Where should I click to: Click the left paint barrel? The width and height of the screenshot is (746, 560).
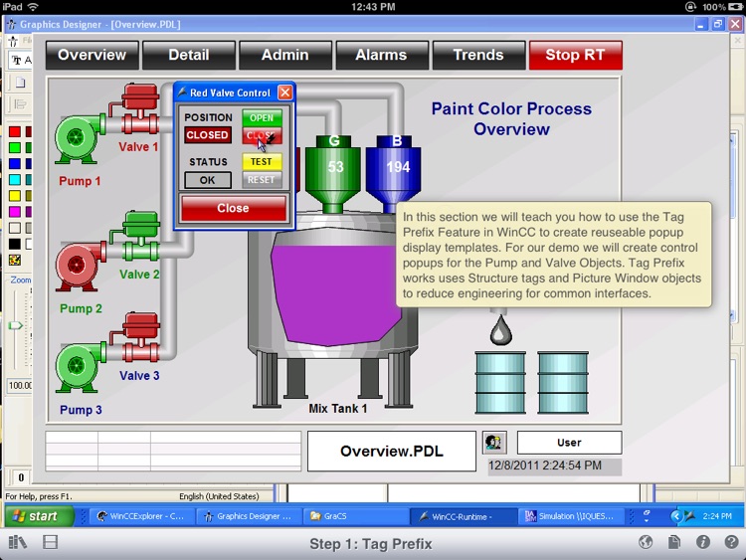coord(500,383)
